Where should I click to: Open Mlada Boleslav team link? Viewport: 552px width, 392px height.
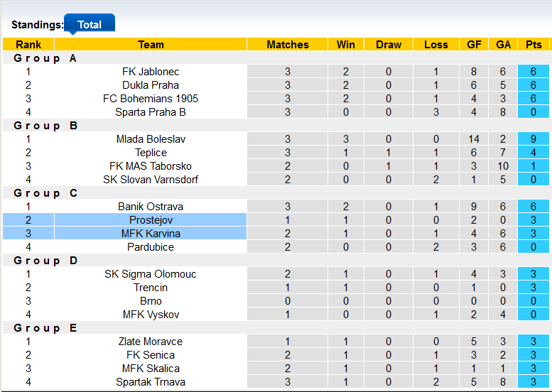point(151,139)
